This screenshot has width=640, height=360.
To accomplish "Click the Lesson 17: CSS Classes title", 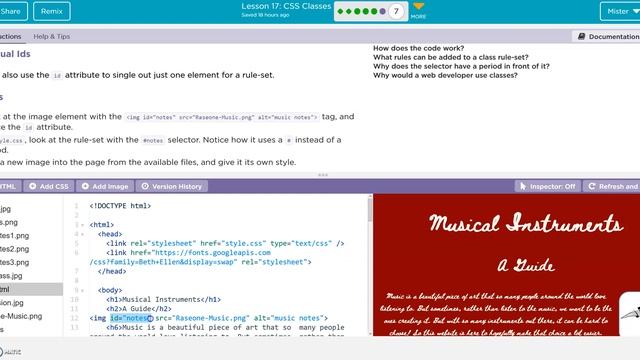I will (286, 6).
